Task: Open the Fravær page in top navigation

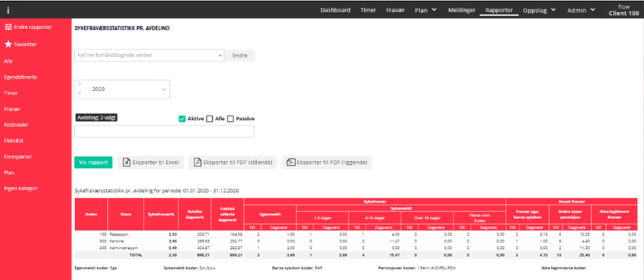Action: (x=395, y=10)
